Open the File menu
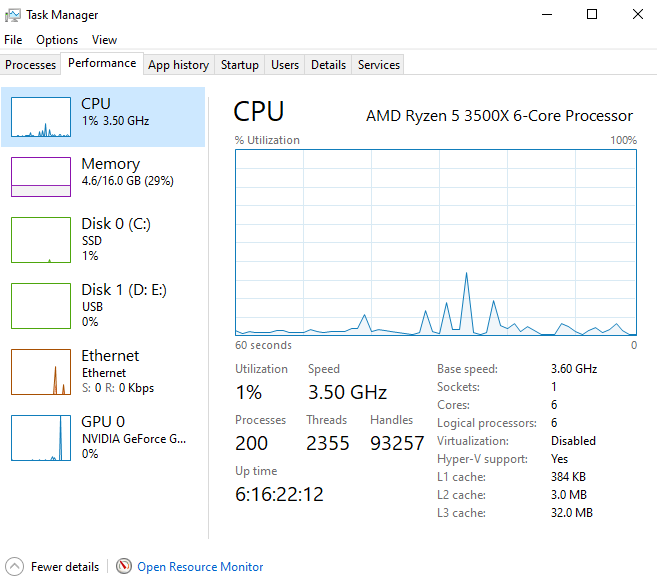 [x=13, y=40]
